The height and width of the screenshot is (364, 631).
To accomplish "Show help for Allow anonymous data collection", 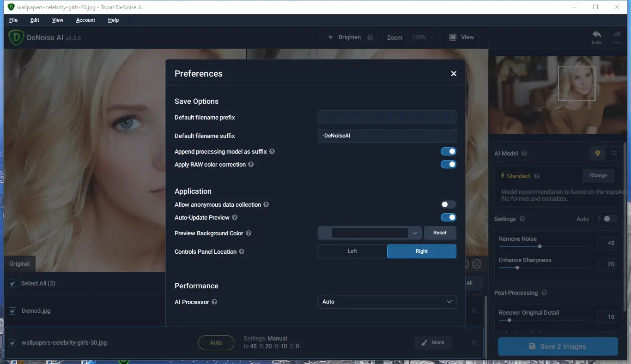I will [x=266, y=205].
